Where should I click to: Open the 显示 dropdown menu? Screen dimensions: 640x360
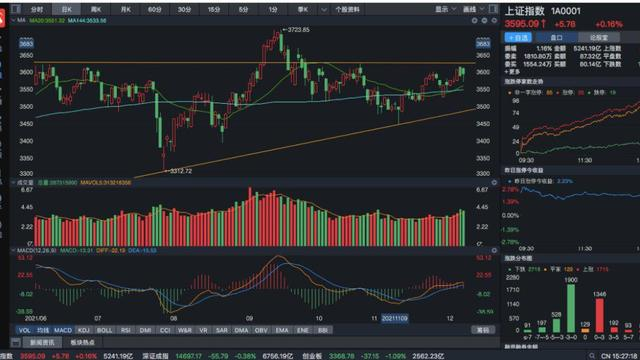(445, 9)
